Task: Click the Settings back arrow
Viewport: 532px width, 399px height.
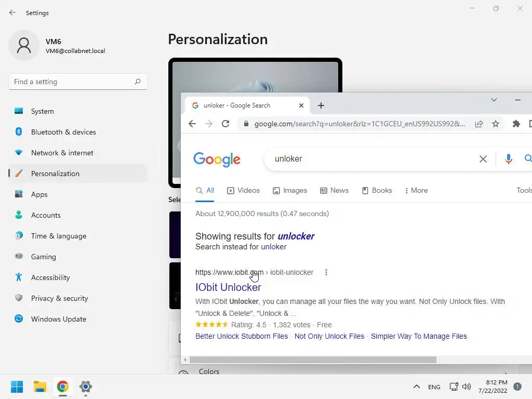Action: (12, 12)
